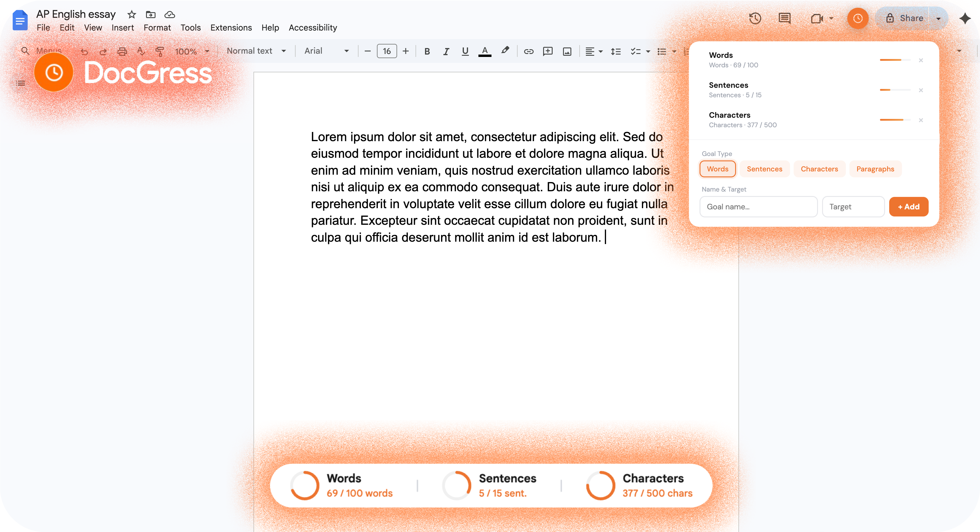This screenshot has width=980, height=532.
Task: Start a video call with camera icon
Action: point(816,18)
